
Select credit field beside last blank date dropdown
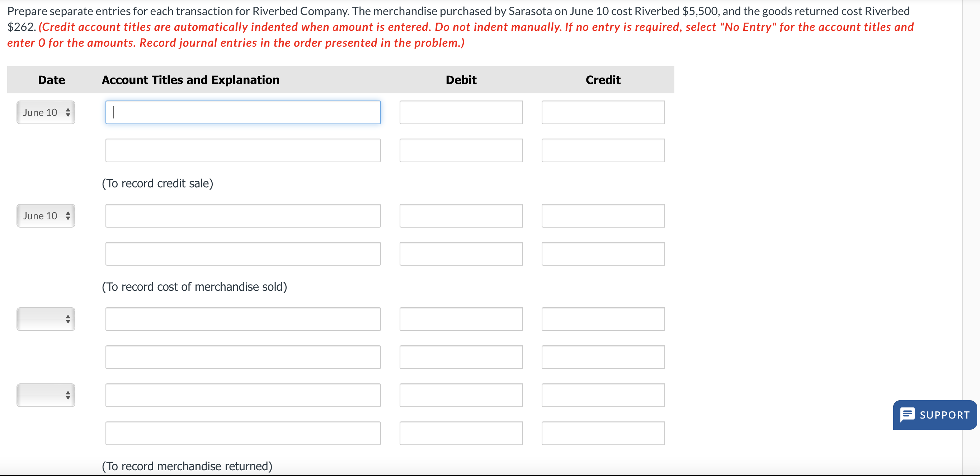(603, 395)
